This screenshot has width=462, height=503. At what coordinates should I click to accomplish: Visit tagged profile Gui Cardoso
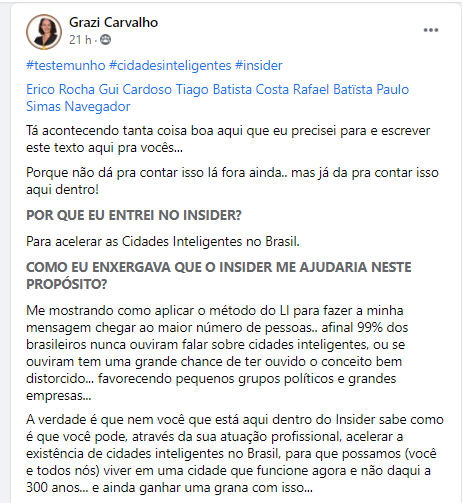tap(135, 89)
